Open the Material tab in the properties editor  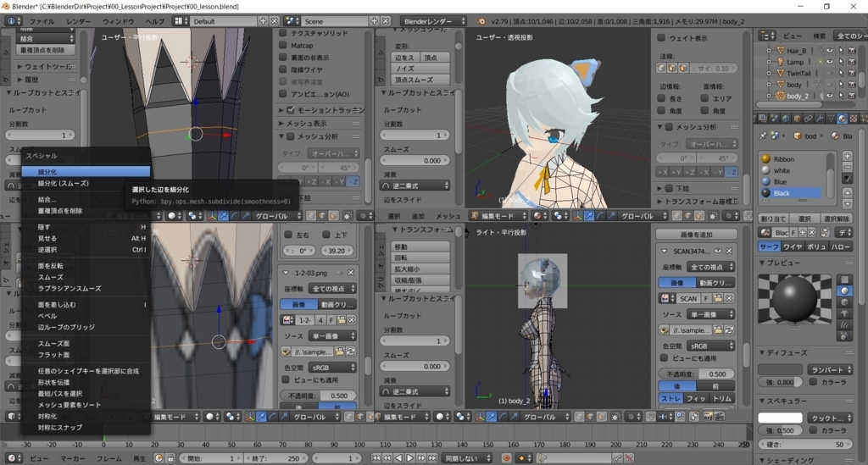pyautogui.click(x=842, y=119)
